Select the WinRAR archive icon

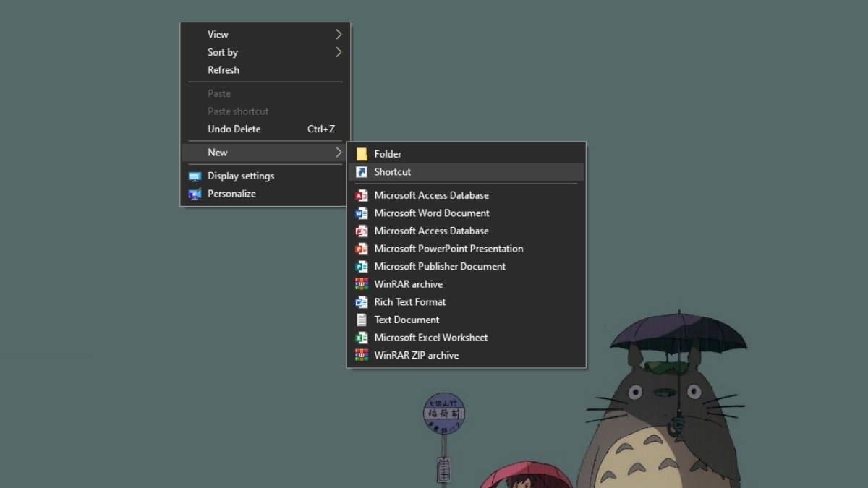361,283
